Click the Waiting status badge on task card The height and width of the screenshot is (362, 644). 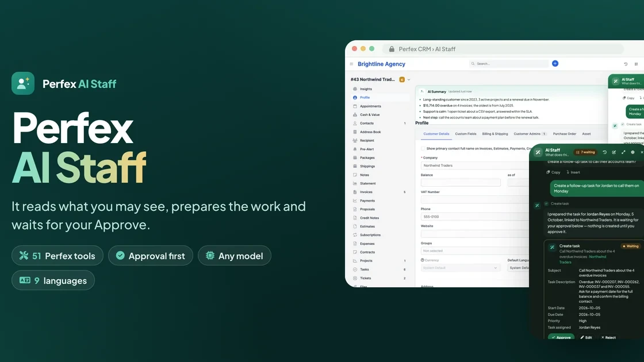pos(631,247)
